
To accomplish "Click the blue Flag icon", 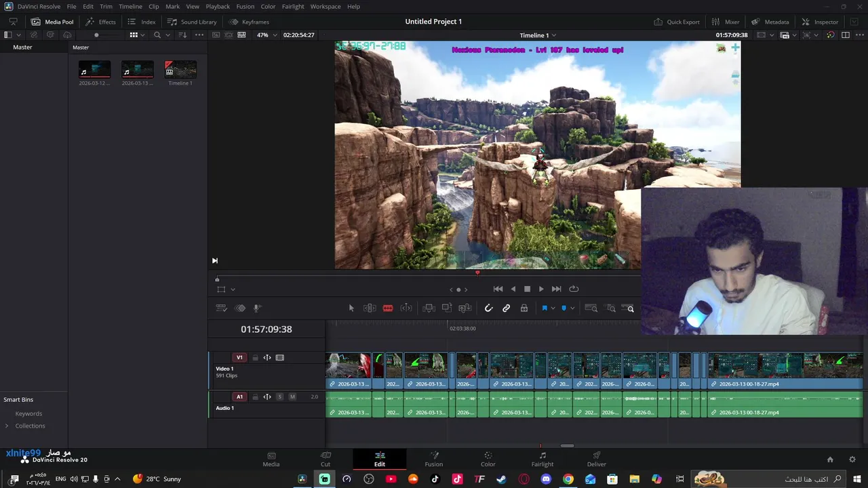I will pos(544,308).
